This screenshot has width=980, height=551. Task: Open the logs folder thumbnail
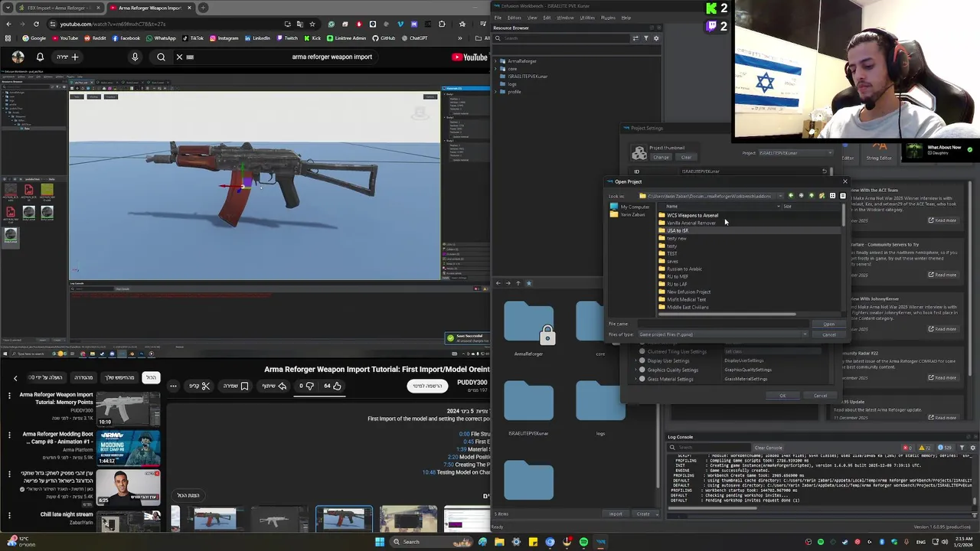click(x=600, y=401)
